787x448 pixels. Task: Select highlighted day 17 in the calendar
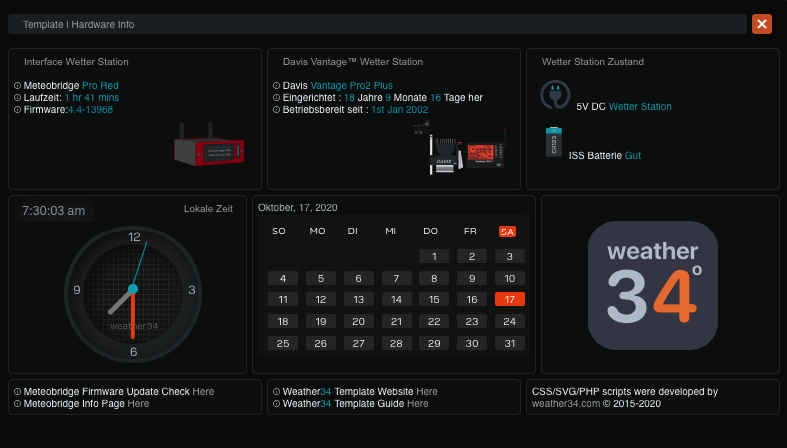pyautogui.click(x=509, y=300)
